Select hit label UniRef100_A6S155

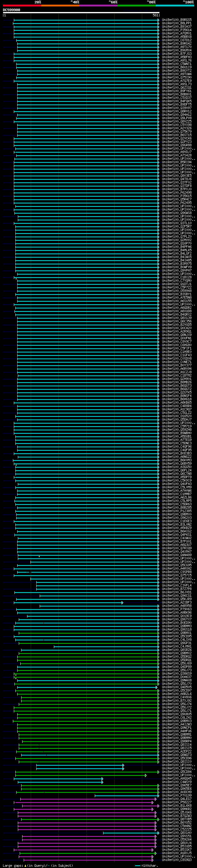pyautogui.click(x=176, y=301)
